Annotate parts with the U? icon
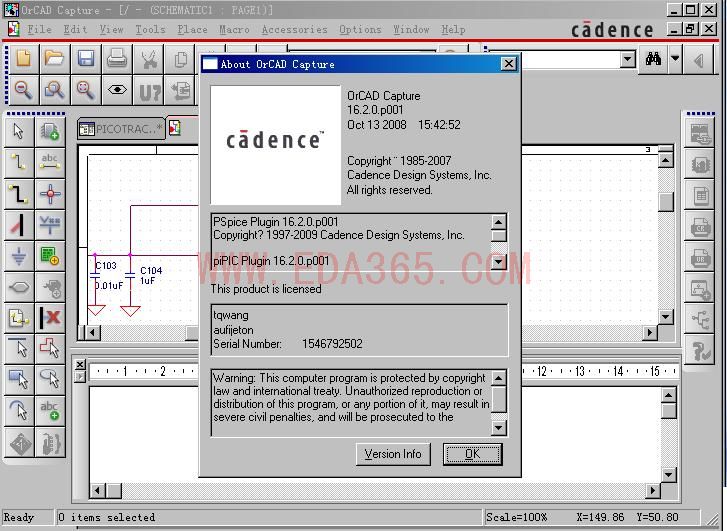 click(148, 91)
